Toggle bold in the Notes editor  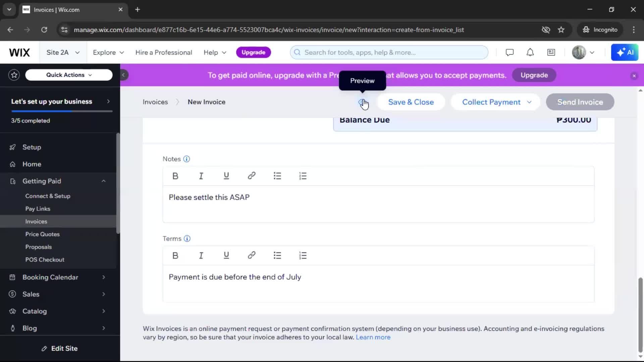175,176
